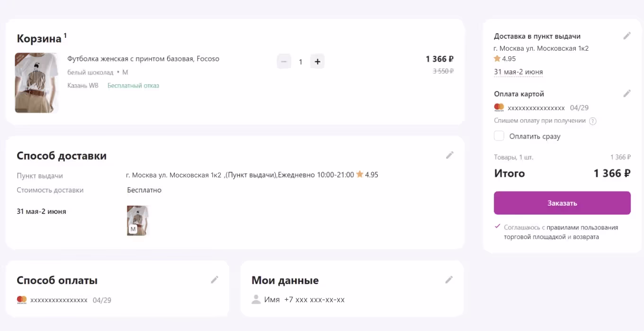Decrease item quantity with minus button
The width and height of the screenshot is (644, 331).
click(x=284, y=61)
